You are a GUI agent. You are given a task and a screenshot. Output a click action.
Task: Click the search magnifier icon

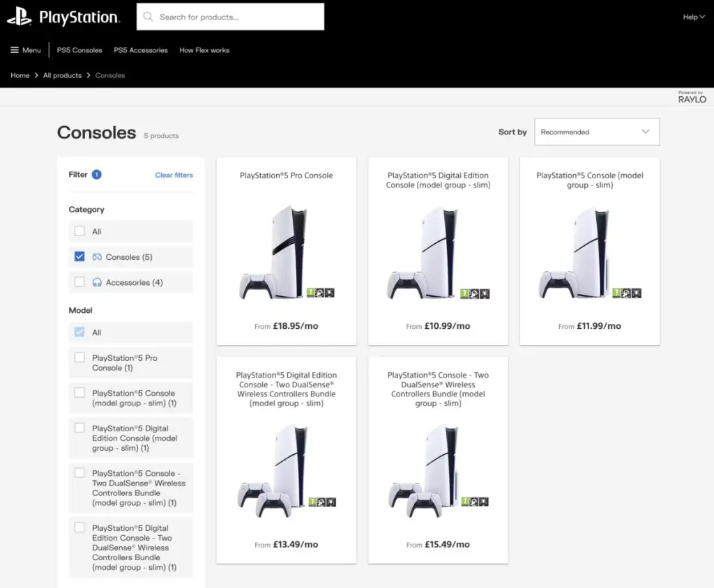click(148, 17)
